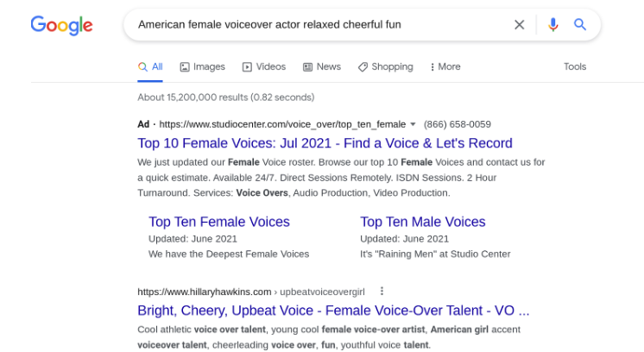Switch to the Images tab
Screen dimensions: 644x352
coord(203,67)
